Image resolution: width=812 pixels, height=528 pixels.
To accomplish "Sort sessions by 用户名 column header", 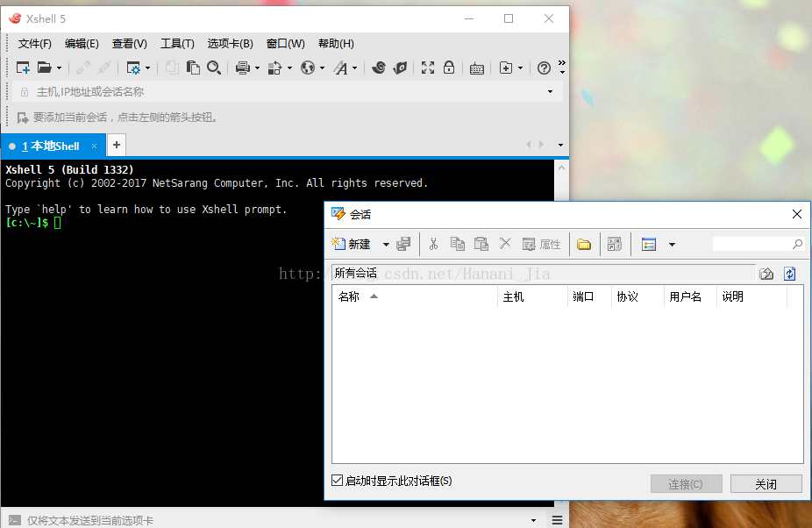I will click(690, 296).
